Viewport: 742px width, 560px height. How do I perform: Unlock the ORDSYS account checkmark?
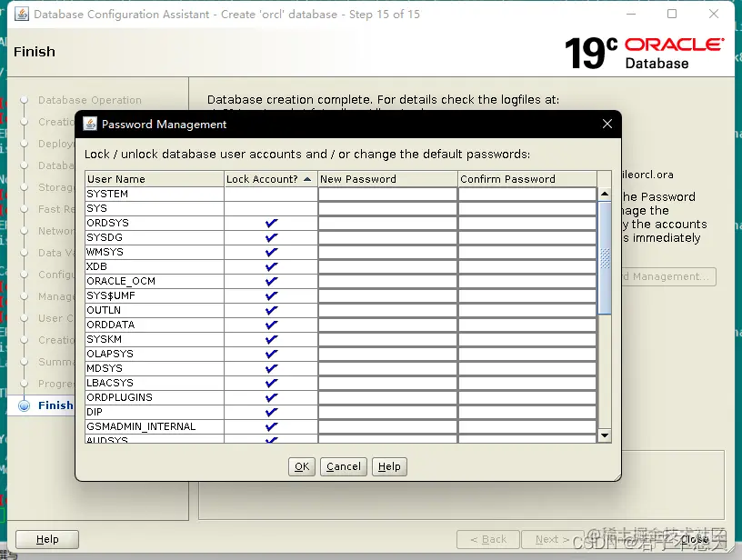tap(271, 223)
